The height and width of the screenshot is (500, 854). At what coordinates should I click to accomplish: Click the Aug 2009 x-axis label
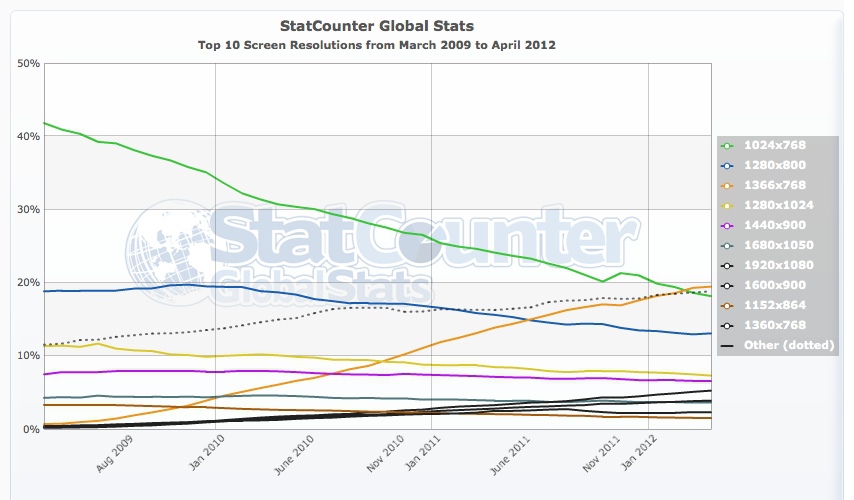pos(114,454)
